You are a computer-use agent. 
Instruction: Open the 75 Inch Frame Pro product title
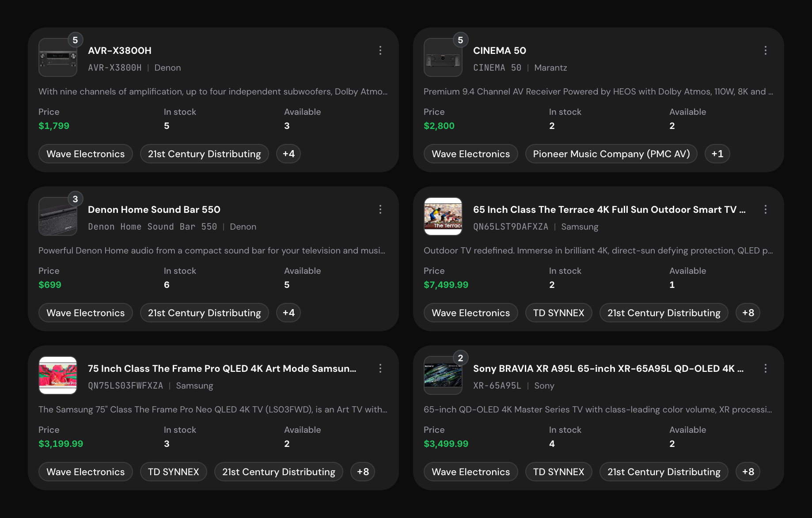tap(222, 368)
